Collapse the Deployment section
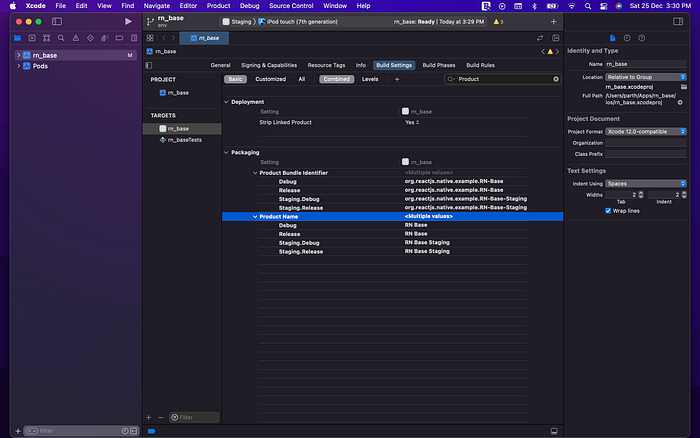The image size is (700, 438). pos(226,102)
